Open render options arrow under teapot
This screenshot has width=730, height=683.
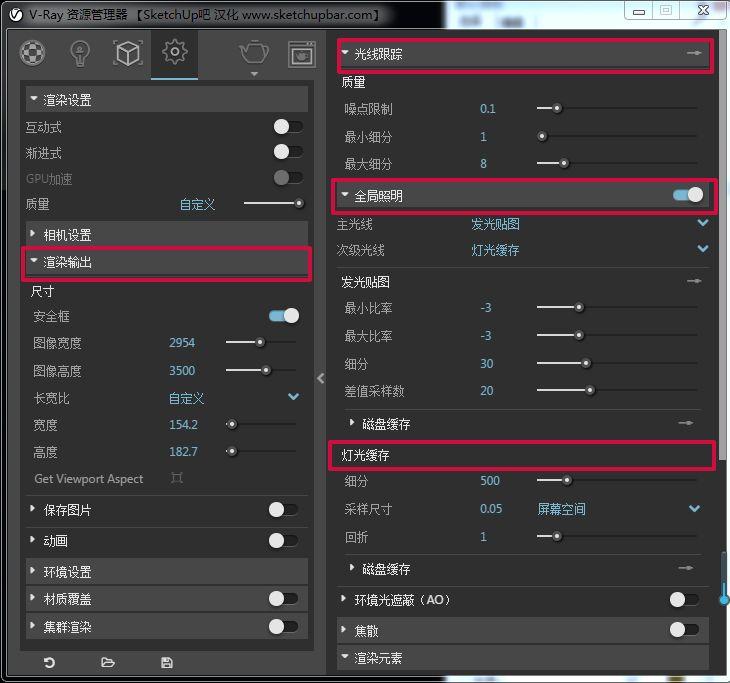[254, 74]
